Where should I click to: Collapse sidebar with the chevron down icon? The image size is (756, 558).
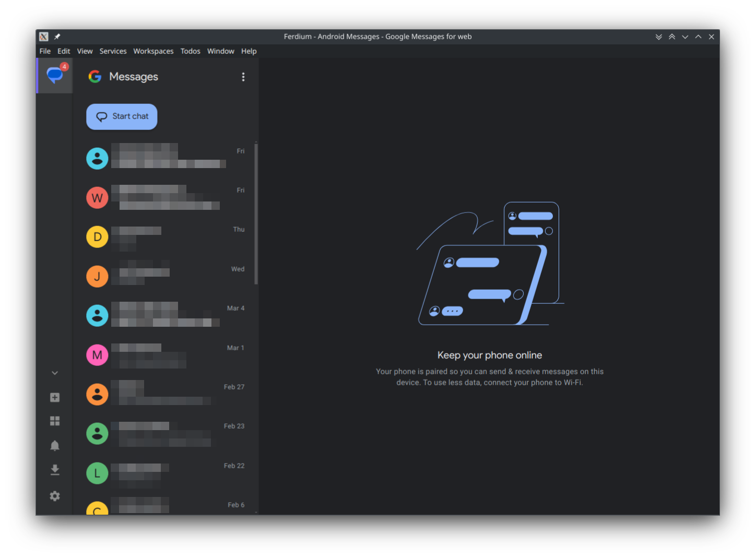(x=55, y=373)
